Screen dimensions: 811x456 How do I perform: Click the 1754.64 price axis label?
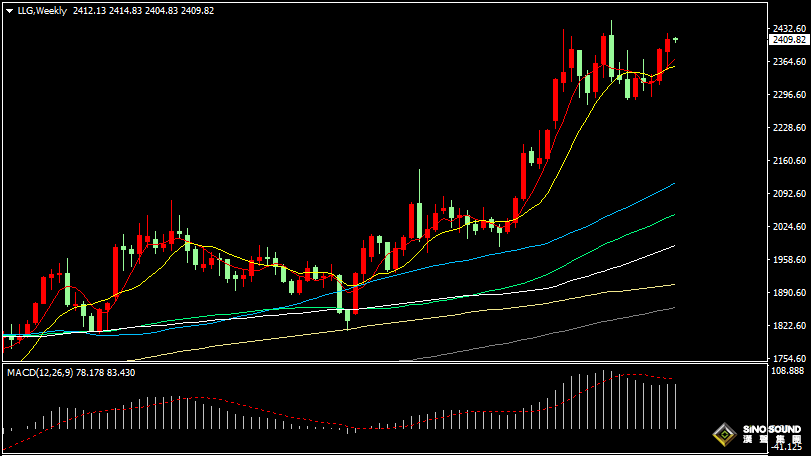tap(787, 359)
